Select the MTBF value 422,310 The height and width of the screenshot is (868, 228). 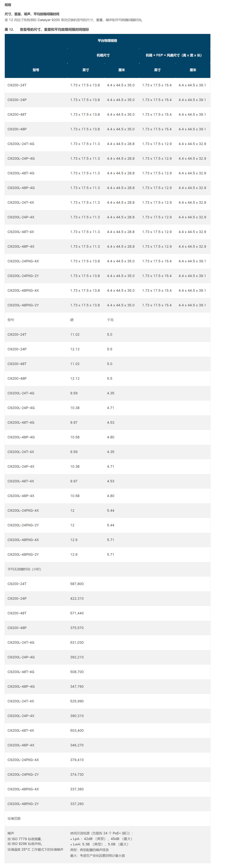[77, 598]
